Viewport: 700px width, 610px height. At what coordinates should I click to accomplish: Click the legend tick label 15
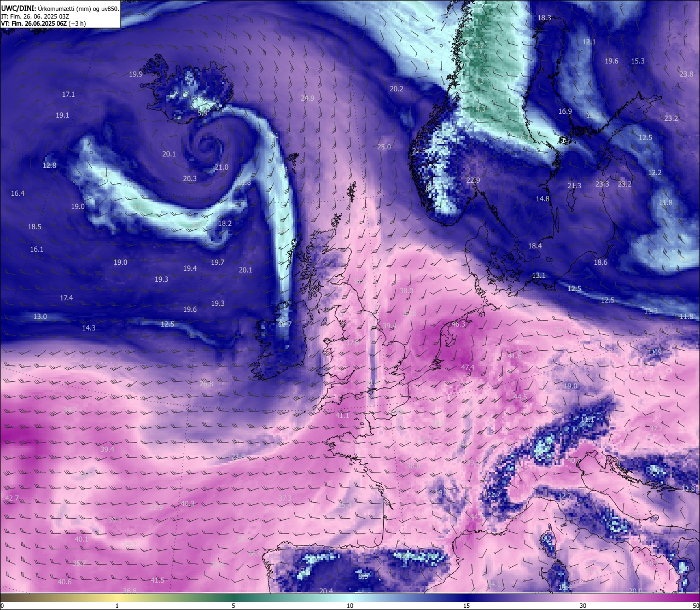pyautogui.click(x=466, y=606)
